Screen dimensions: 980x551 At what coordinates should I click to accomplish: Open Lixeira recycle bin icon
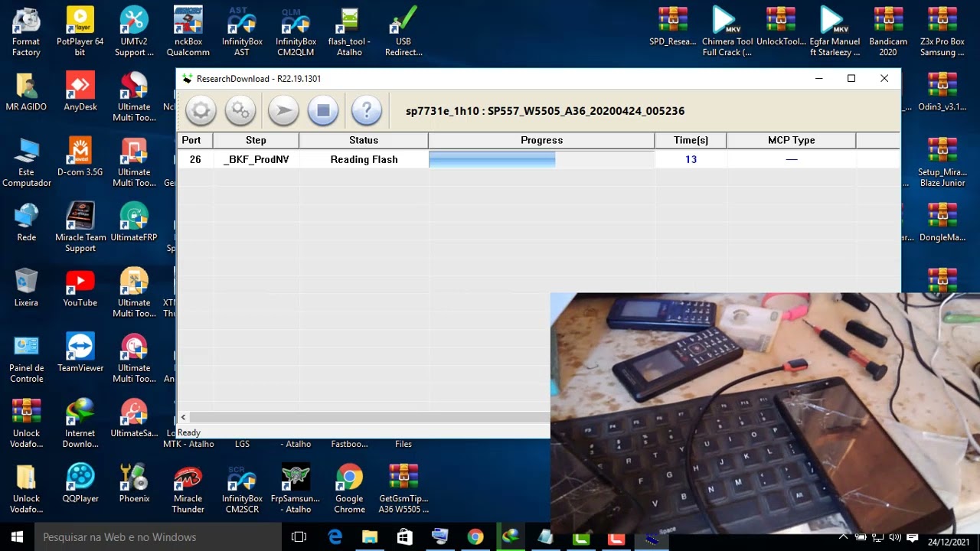point(26,288)
